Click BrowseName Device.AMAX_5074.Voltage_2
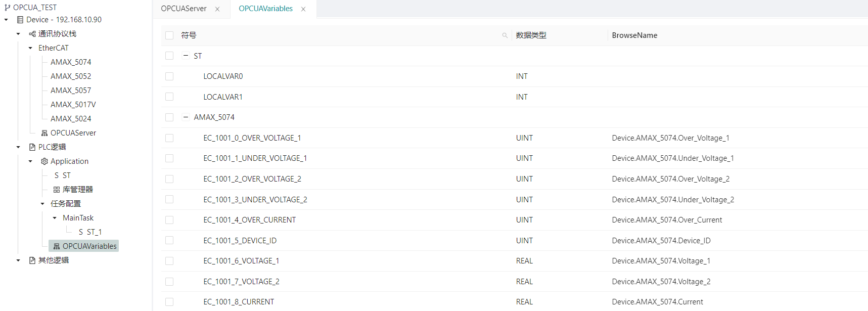Image resolution: width=868 pixels, height=311 pixels. click(x=661, y=282)
